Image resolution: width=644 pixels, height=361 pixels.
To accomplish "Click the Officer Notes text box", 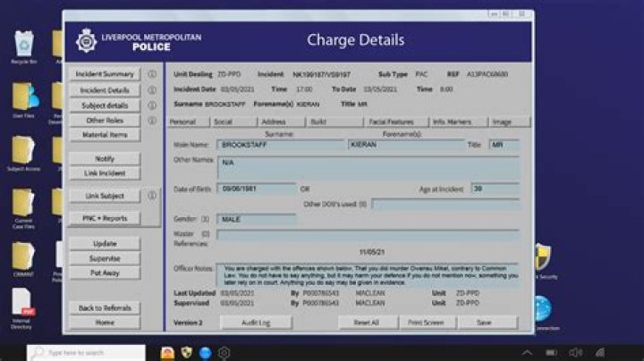I will coord(367,273).
